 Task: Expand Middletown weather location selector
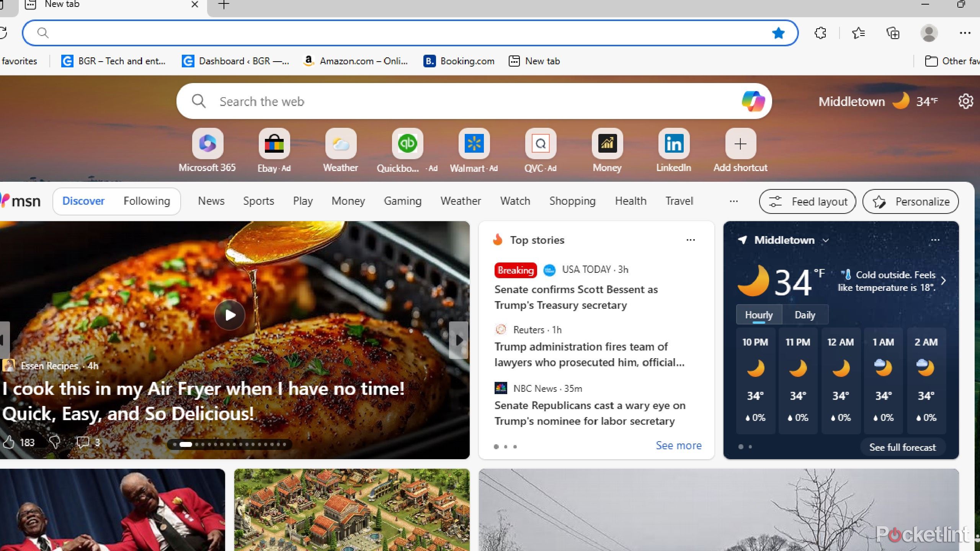click(825, 240)
